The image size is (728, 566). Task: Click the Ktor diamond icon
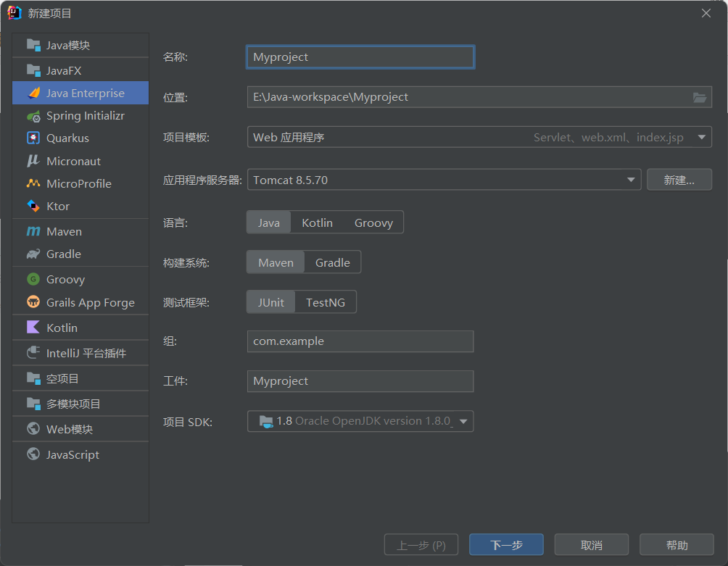33,206
